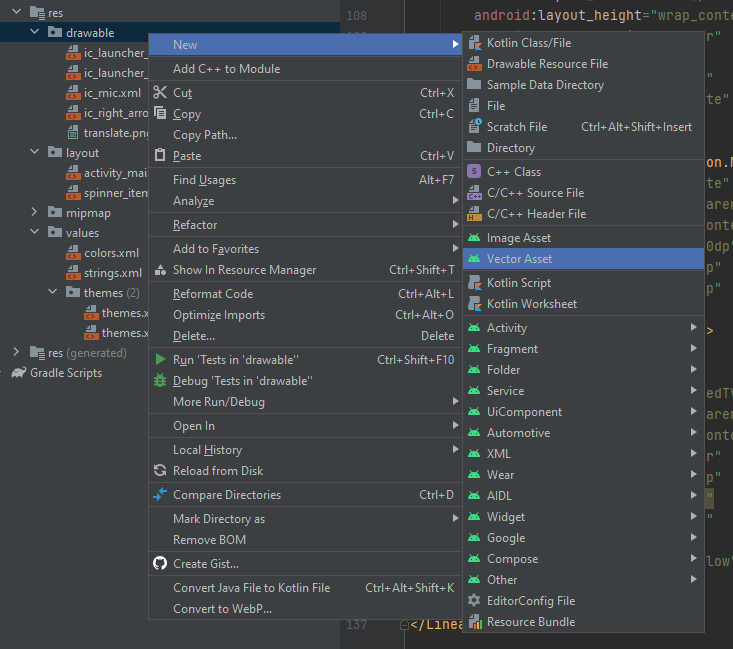The image size is (733, 649).
Task: Click the Compare Directories icon
Action: (160, 494)
